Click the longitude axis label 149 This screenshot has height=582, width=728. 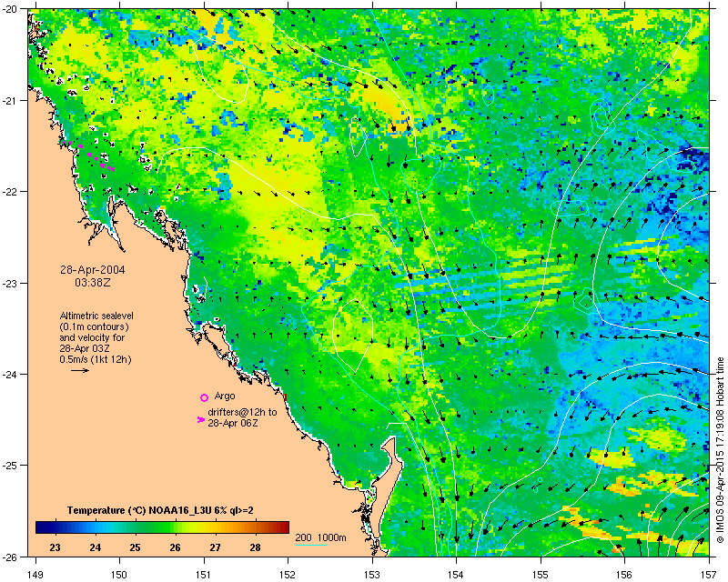35,575
